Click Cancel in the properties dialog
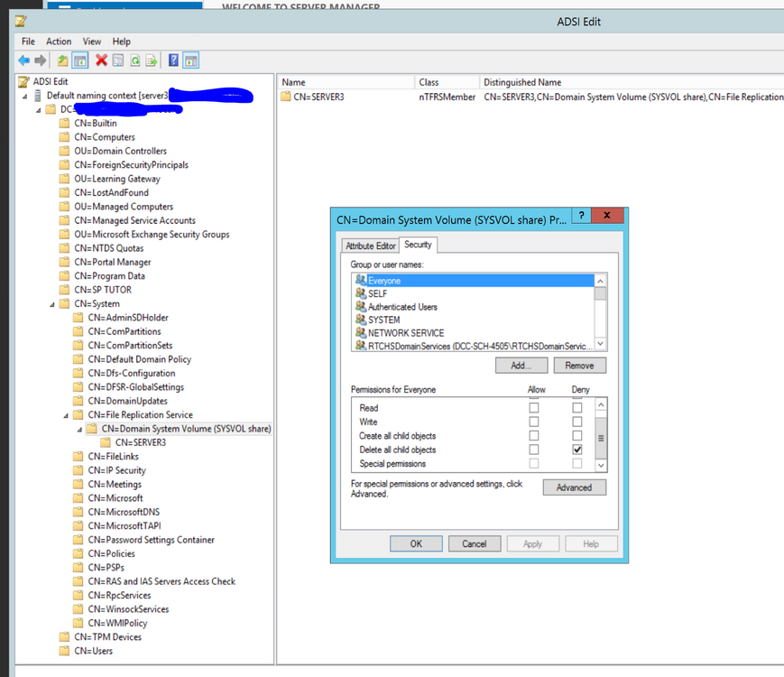This screenshot has width=784, height=677. pos(474,543)
